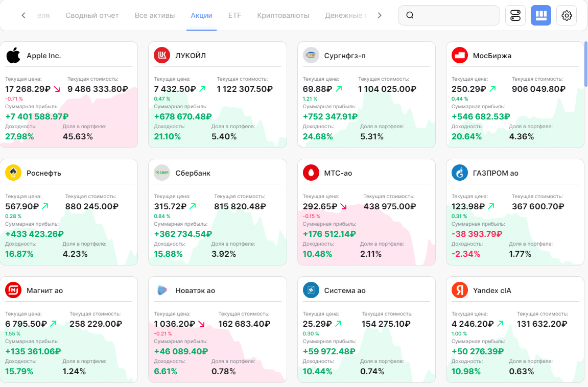Click МосБиржа price 250.29₽
Screen dimensions: 588x387
point(469,89)
